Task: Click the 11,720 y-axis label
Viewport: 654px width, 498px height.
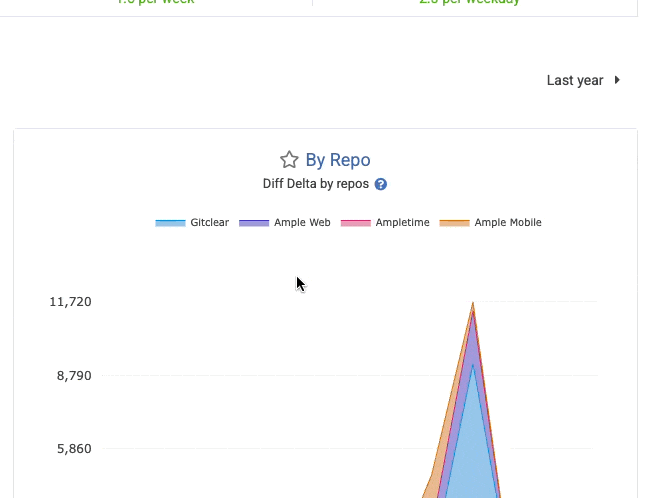Action: click(70, 302)
